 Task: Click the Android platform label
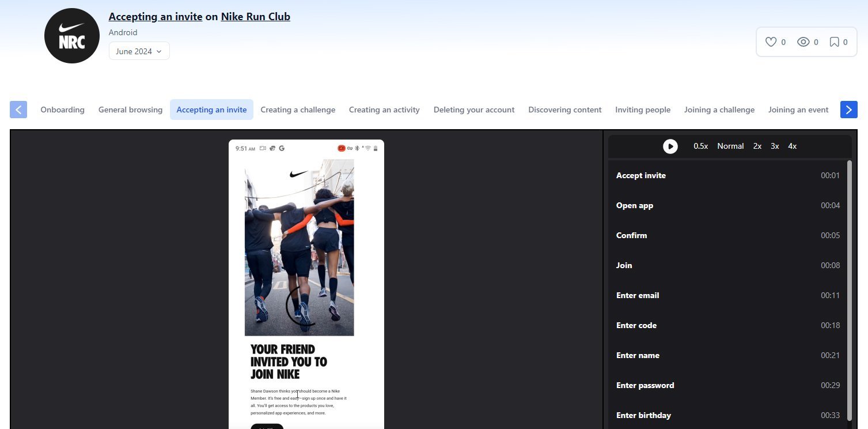click(x=123, y=32)
